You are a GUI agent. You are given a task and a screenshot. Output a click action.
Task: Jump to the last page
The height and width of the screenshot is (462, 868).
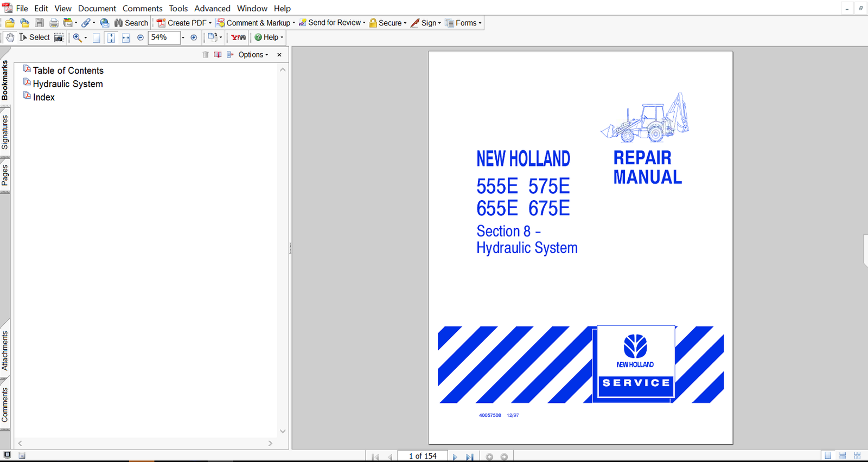coord(470,457)
